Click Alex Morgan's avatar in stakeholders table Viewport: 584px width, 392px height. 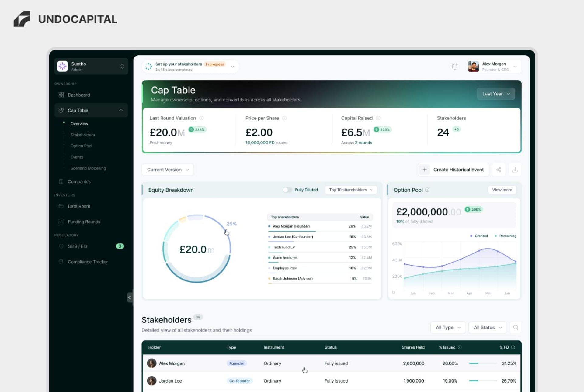[151, 363]
